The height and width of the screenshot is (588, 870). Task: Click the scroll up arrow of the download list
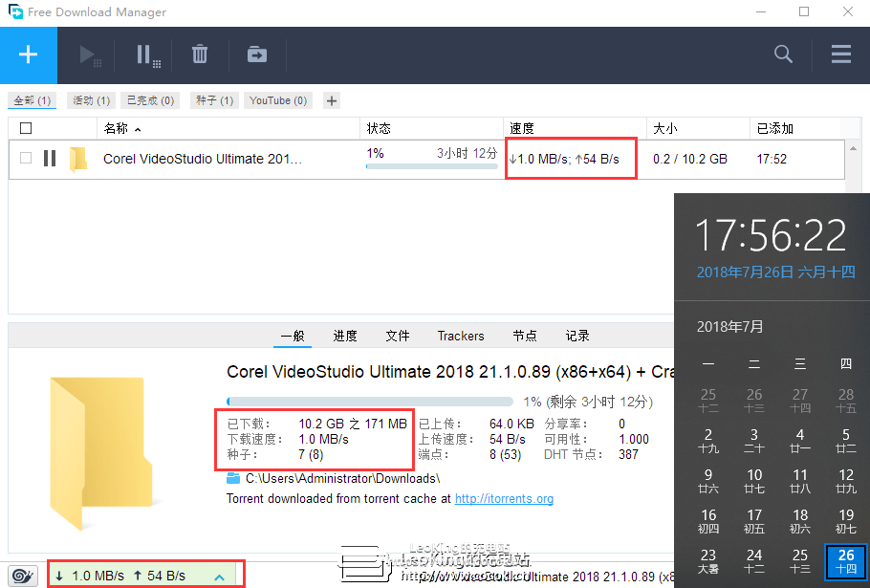coord(853,148)
